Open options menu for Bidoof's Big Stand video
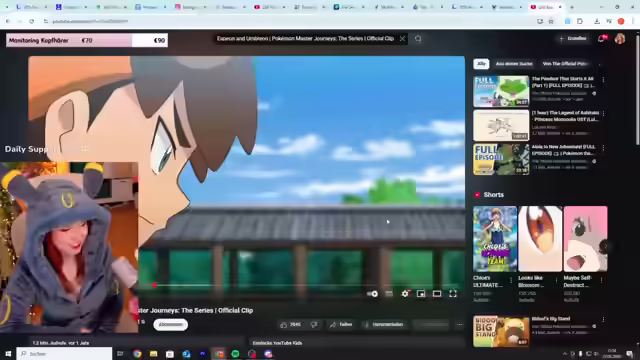Image resolution: width=640 pixels, height=360 pixels. coord(603,320)
